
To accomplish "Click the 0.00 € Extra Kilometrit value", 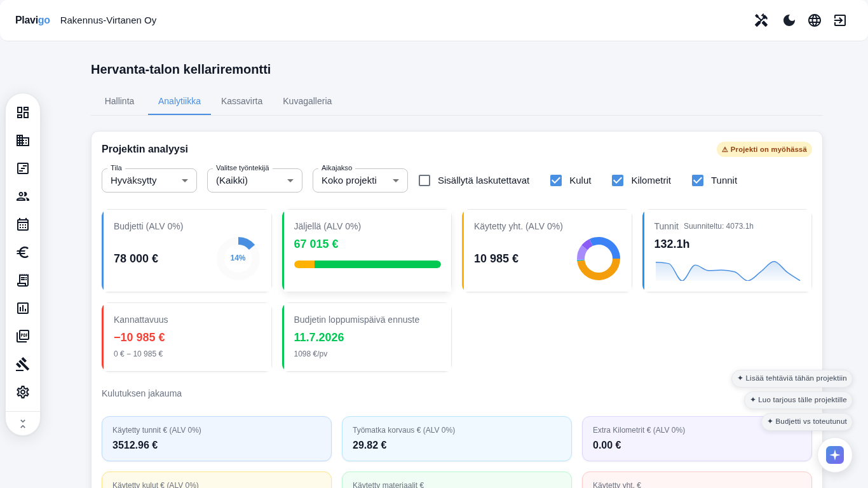I will click(x=607, y=445).
